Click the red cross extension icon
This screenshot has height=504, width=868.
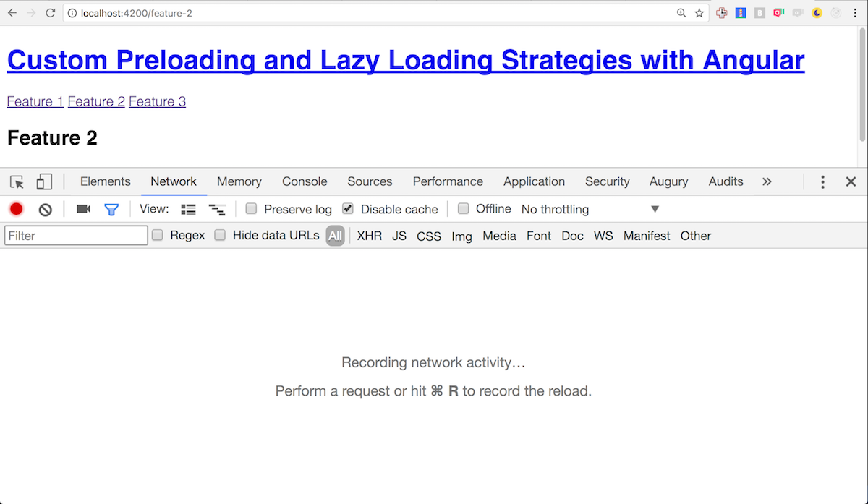coord(722,13)
